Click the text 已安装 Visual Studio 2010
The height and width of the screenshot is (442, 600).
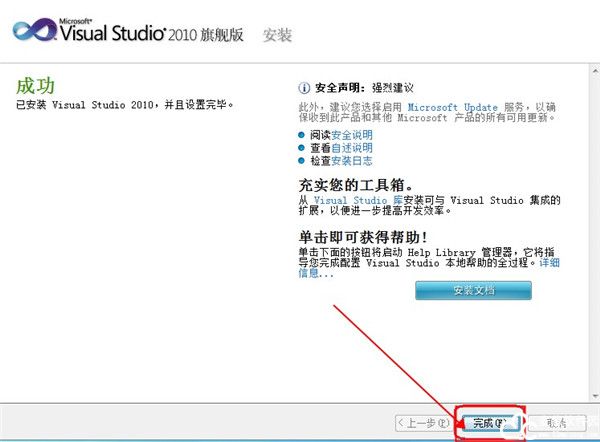coord(85,104)
